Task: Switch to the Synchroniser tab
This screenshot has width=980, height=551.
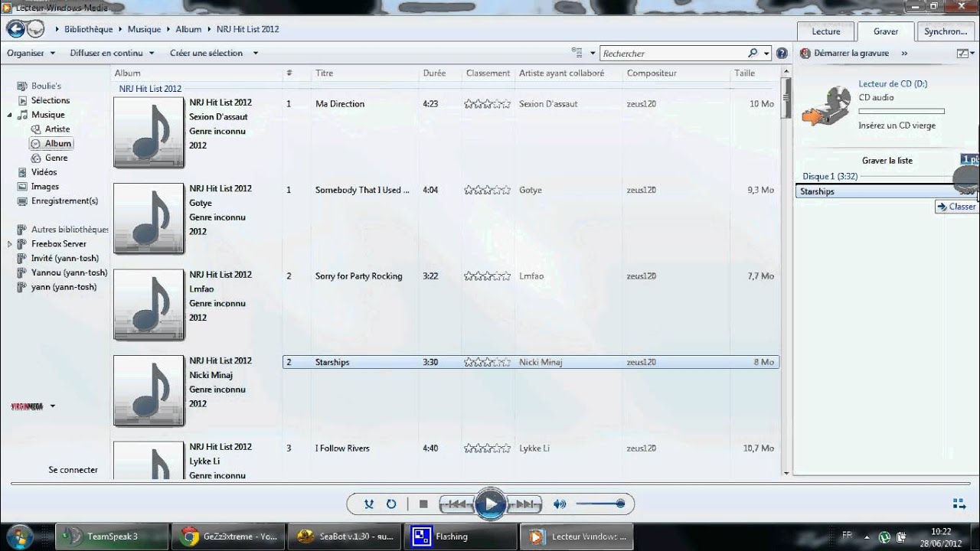Action: (946, 31)
